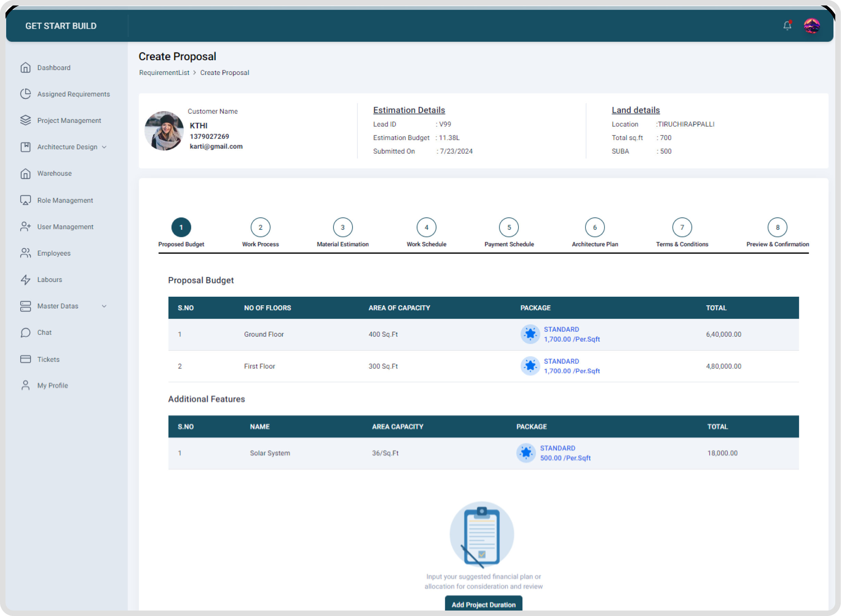Image resolution: width=841 pixels, height=616 pixels.
Task: Click the Add Project Duration button
Action: pyautogui.click(x=483, y=604)
